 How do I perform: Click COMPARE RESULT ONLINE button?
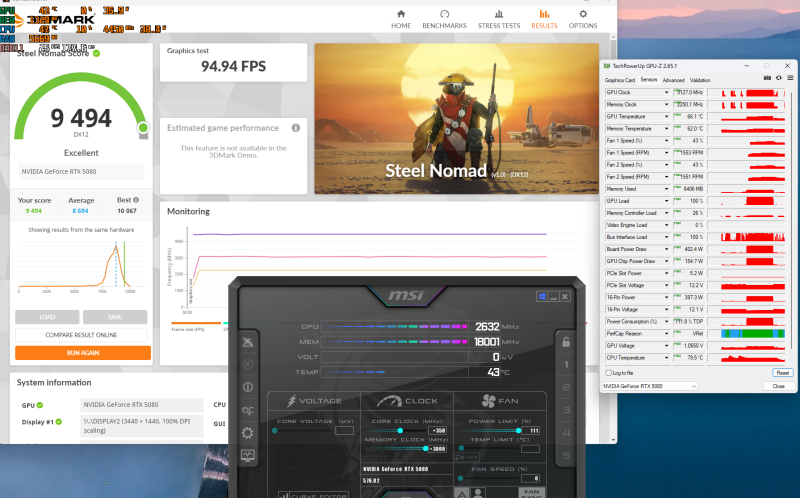coord(81,335)
